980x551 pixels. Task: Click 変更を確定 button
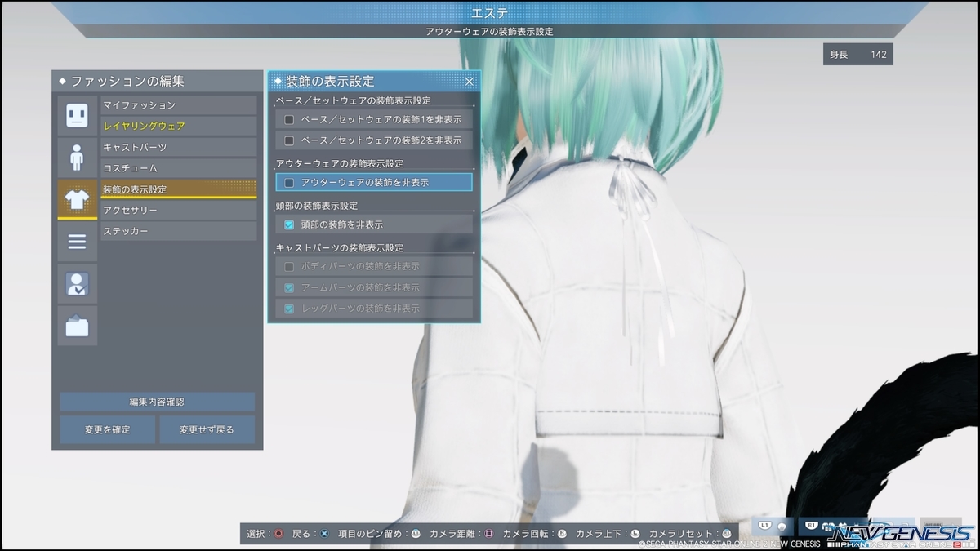[x=107, y=429]
